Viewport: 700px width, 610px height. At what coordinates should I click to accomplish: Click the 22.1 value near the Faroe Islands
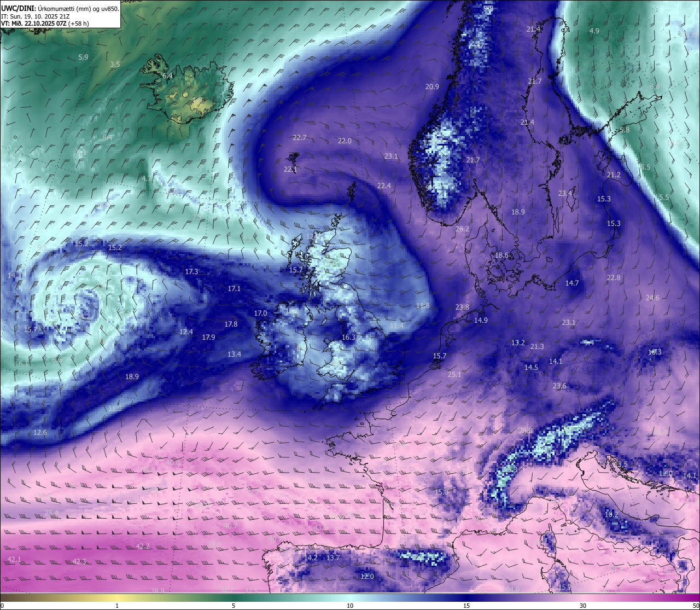pyautogui.click(x=290, y=170)
